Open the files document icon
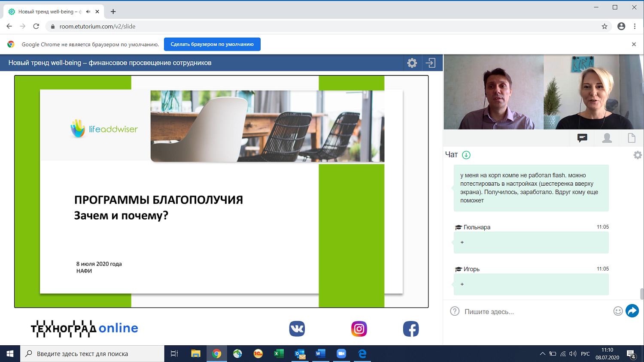644x362 pixels. pos(632,138)
